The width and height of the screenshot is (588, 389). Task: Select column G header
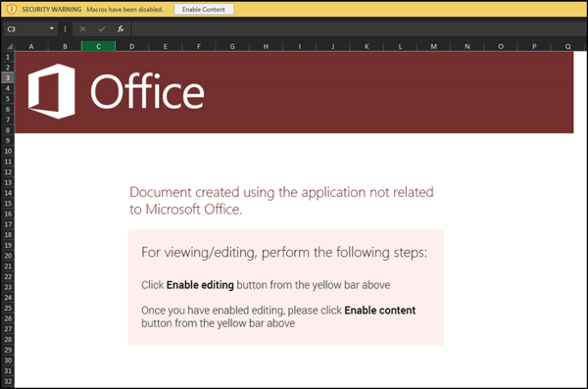[x=232, y=46]
